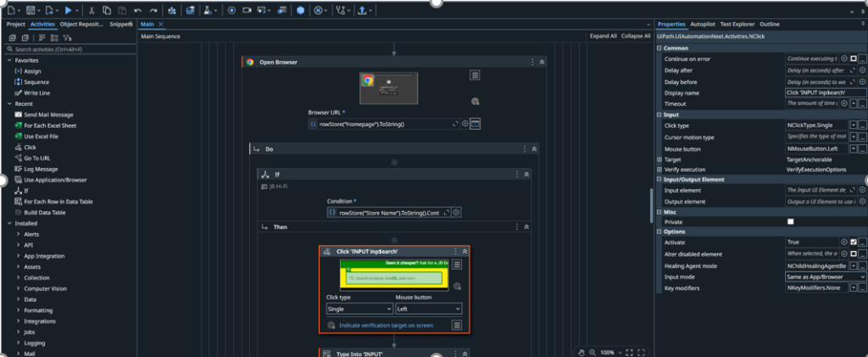This screenshot has height=357, width=868.
Task: Open the Click type dropdown in activity card
Action: pyautogui.click(x=358, y=310)
